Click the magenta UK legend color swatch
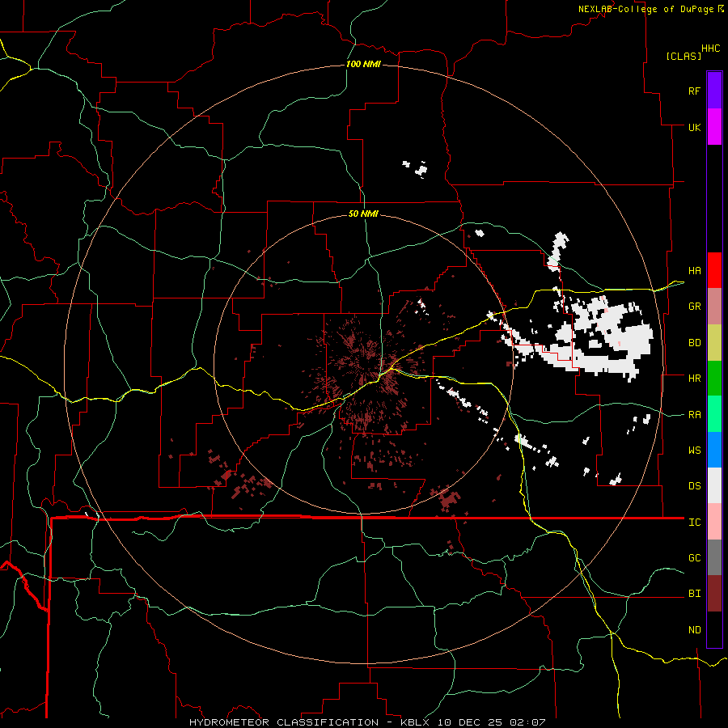 click(714, 127)
